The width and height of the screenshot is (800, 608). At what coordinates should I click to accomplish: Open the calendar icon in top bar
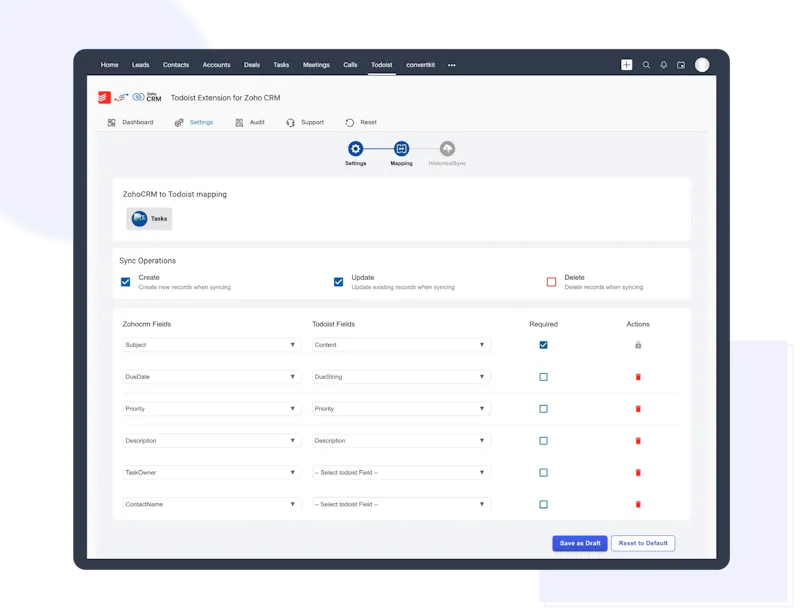[x=681, y=65]
